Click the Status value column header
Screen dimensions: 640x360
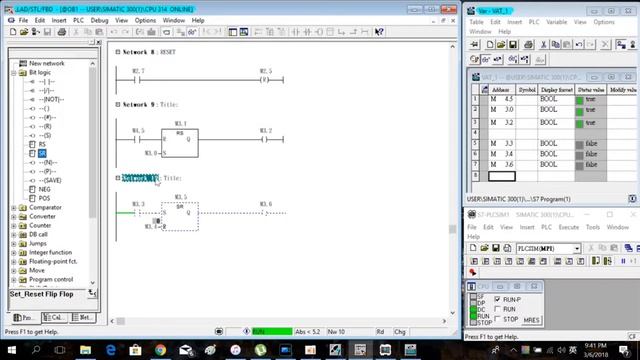click(591, 89)
